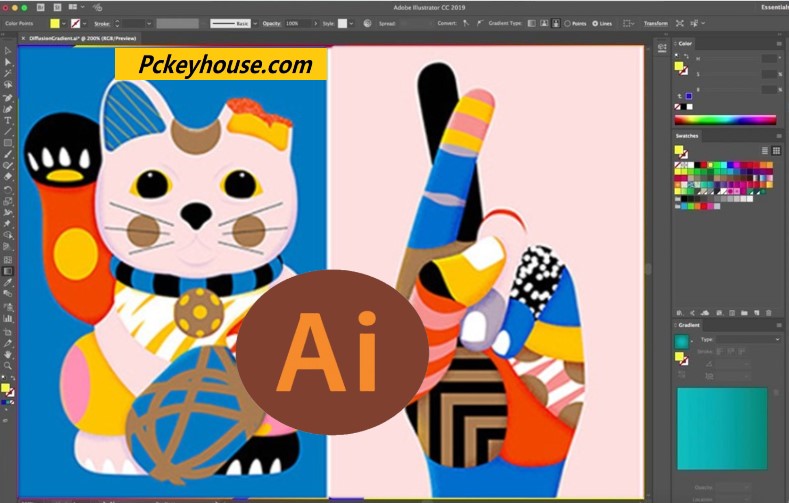Close the DiffusionGradient.ai document tab
Screen dimensions: 789x503
tap(23, 38)
